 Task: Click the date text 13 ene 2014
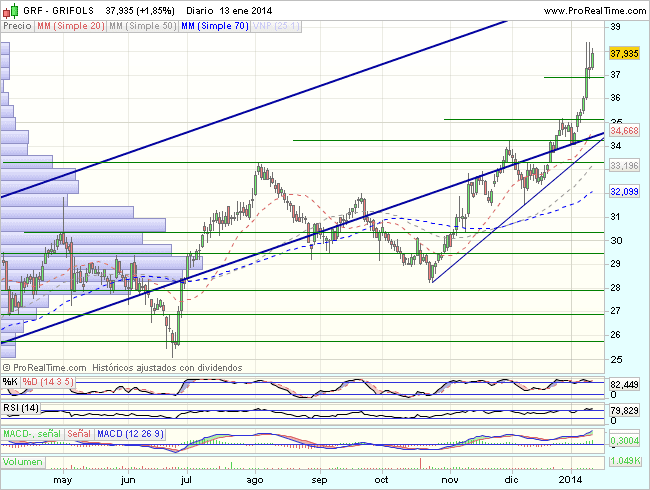coord(246,11)
